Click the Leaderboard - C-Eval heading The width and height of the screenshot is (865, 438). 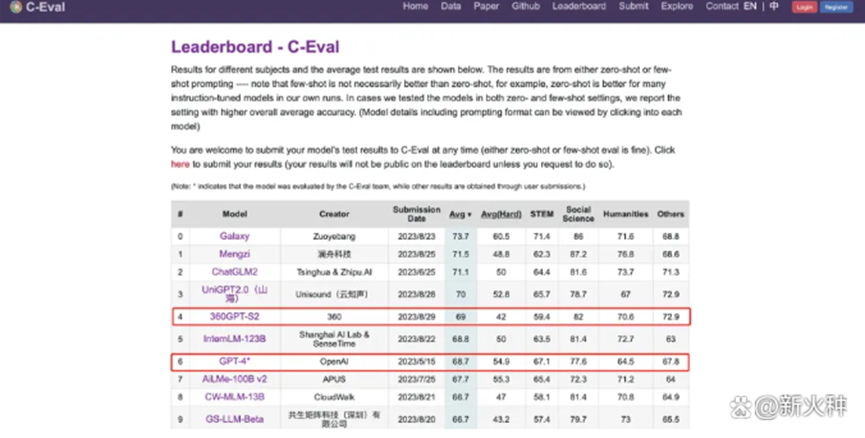[x=255, y=47]
